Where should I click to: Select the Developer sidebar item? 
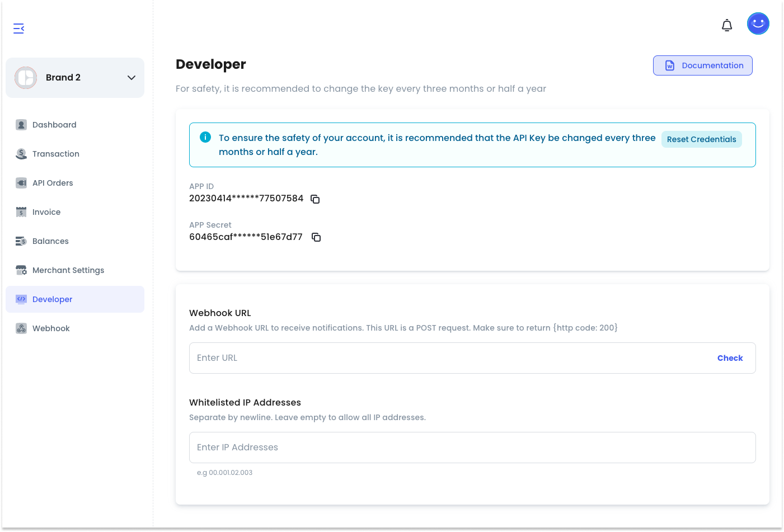click(x=52, y=299)
